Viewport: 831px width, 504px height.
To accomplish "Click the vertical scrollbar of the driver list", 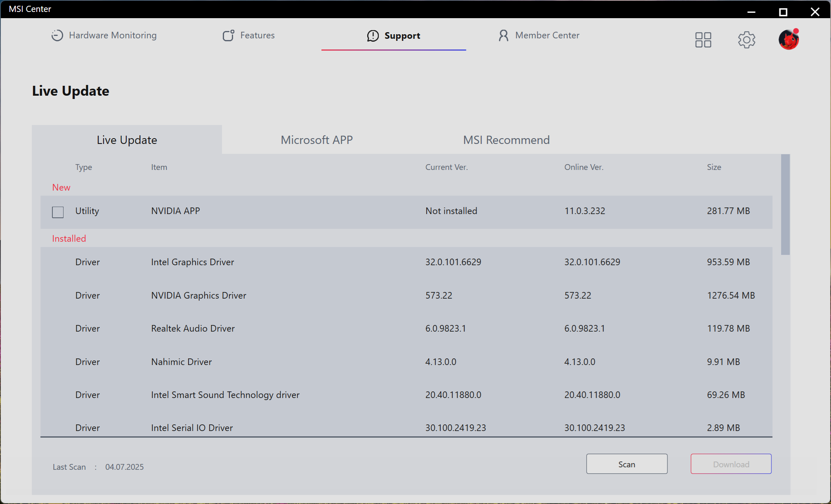I will (x=785, y=205).
